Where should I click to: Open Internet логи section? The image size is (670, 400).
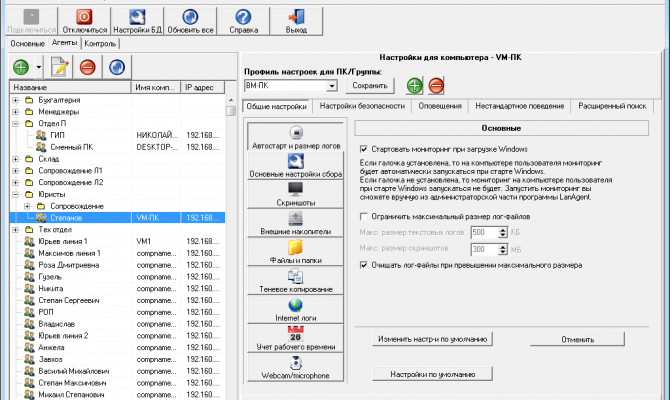pos(296,309)
